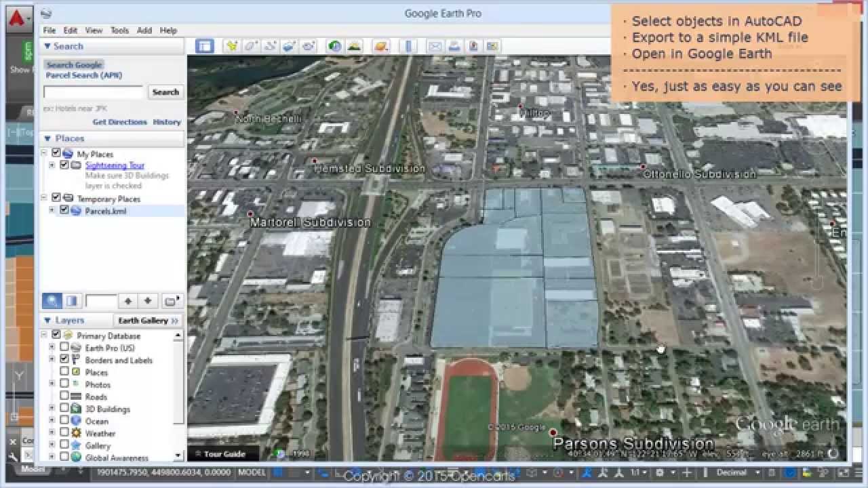
Task: Click the View in Google Maps icon
Action: point(492,46)
